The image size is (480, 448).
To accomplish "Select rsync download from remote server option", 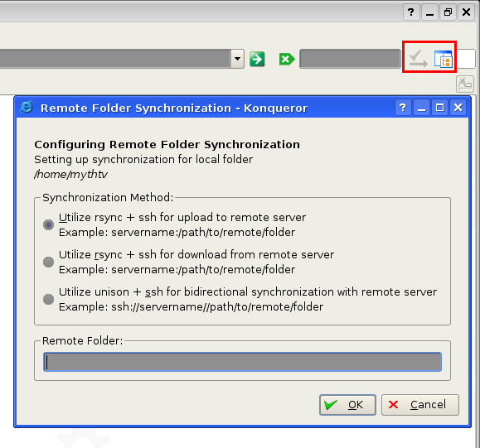I will click(48, 262).
